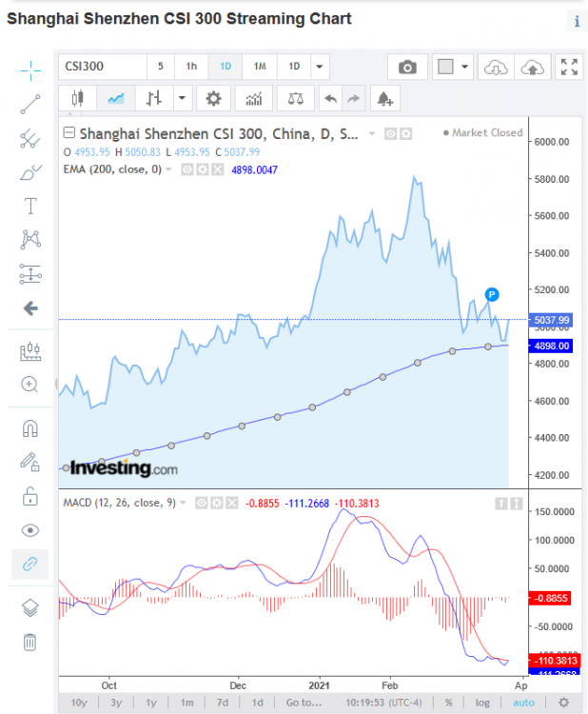Select the 1h timeframe tab
The height and width of the screenshot is (714, 588).
pos(191,67)
